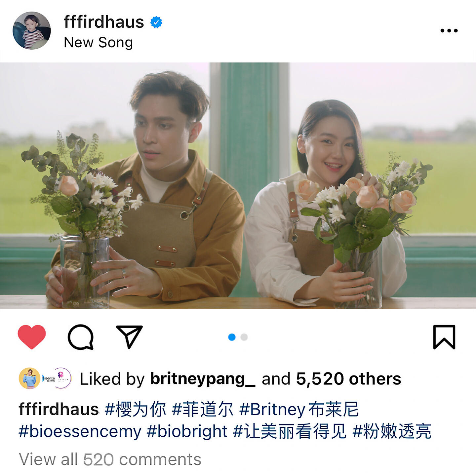Screen dimensions: 476x476
Task: Unlike the post via red heart icon
Action: click(x=32, y=337)
